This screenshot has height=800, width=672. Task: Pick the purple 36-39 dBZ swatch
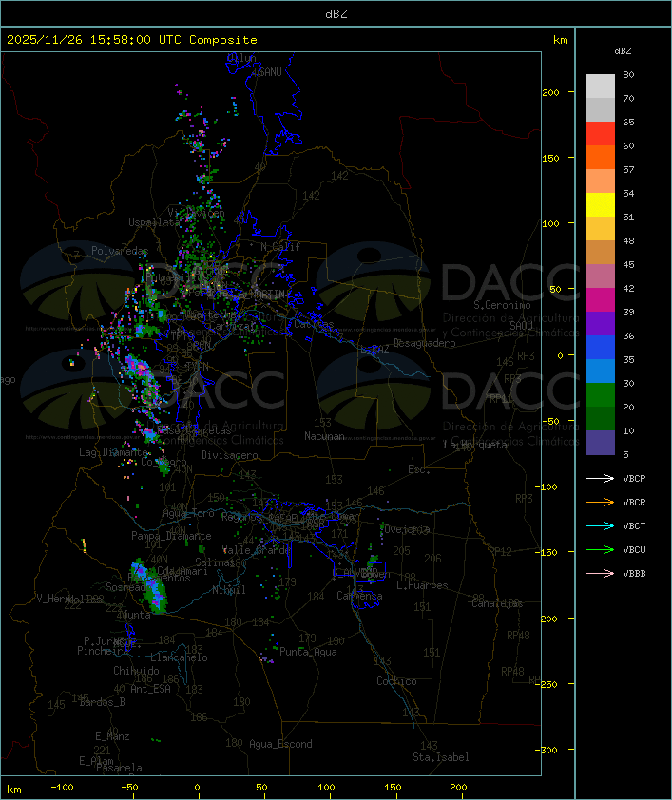tap(600, 323)
